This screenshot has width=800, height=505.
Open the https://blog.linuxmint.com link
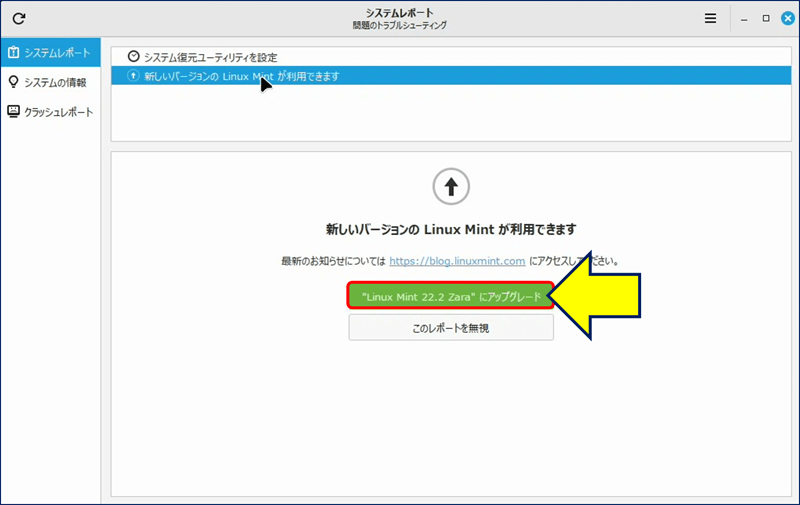[x=457, y=261]
